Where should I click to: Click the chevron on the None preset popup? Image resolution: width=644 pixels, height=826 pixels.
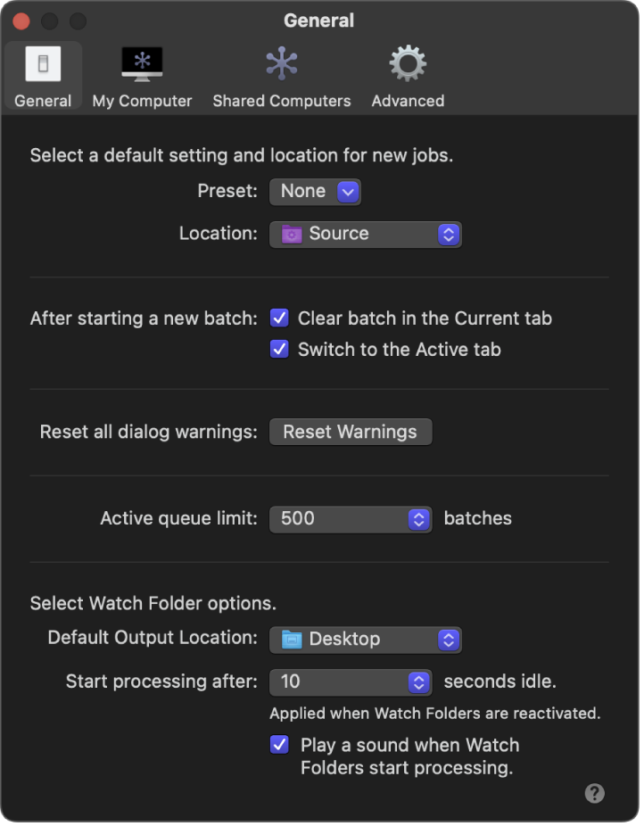[346, 191]
